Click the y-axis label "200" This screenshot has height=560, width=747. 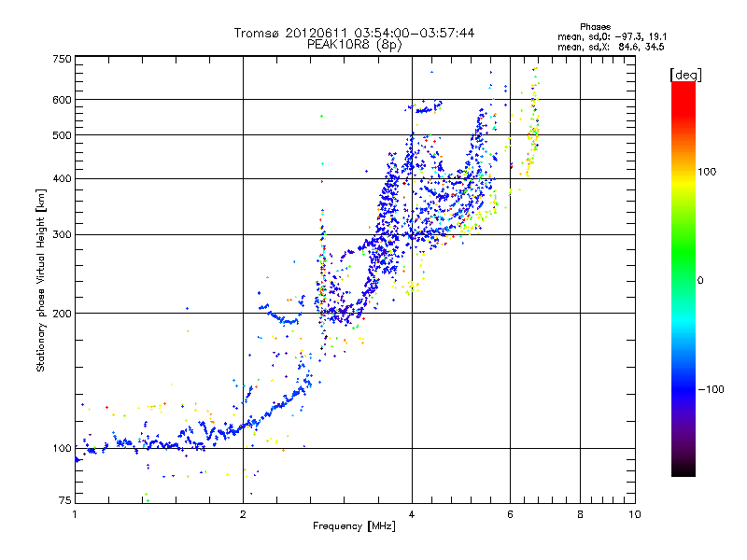(x=62, y=314)
